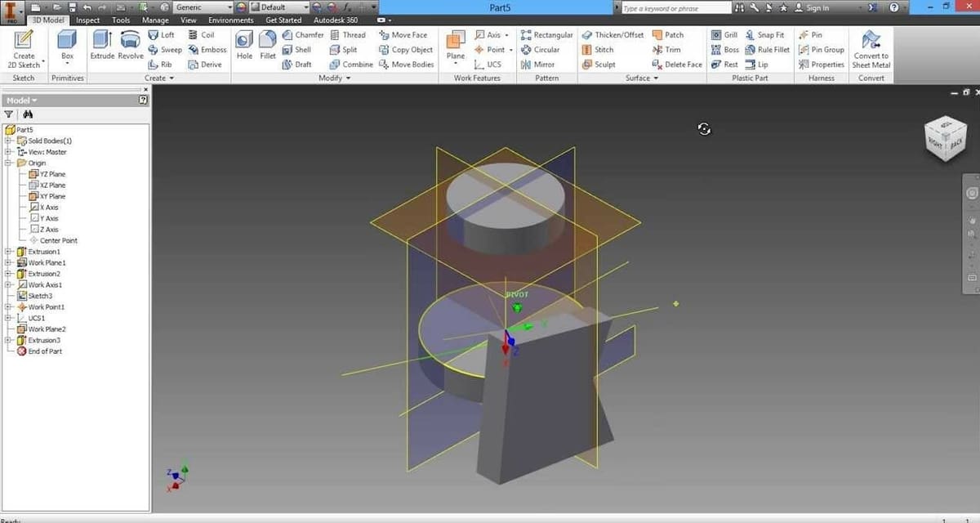Pick the Grill plastic feature

tap(724, 35)
